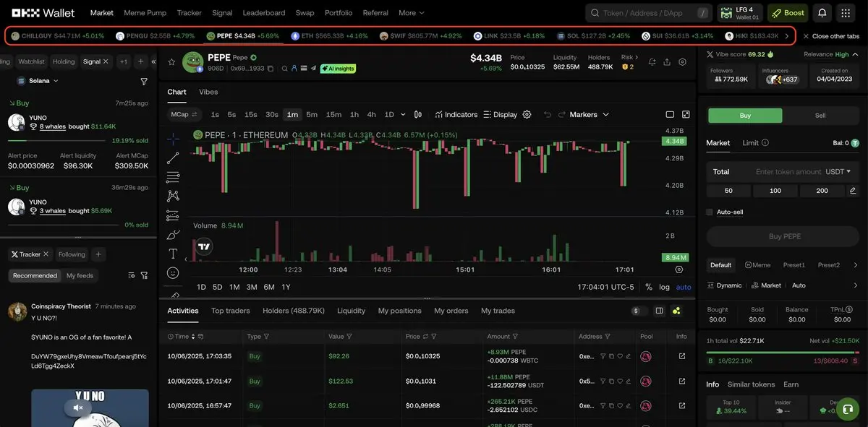
Task: Enable the Auto-sell checkbox
Action: pyautogui.click(x=710, y=212)
